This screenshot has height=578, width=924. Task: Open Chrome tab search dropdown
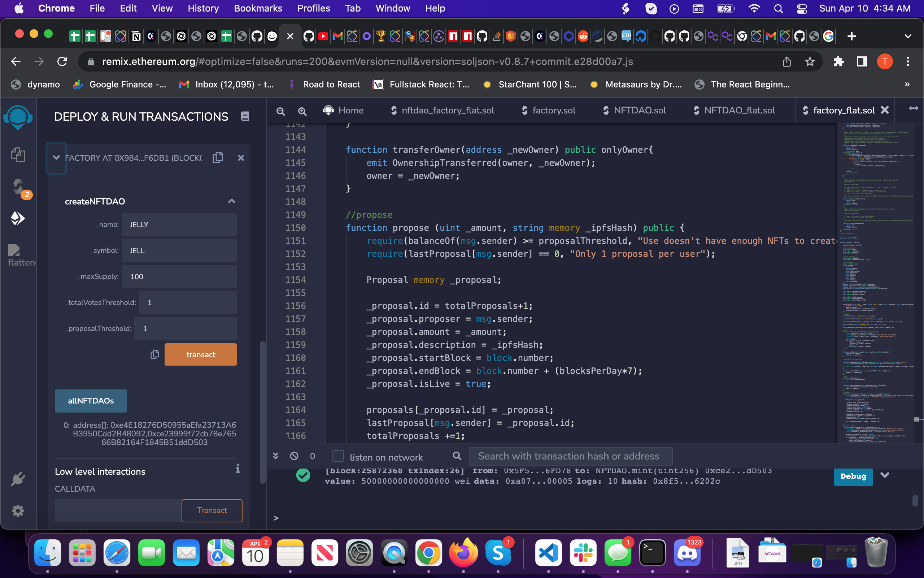[x=908, y=36]
